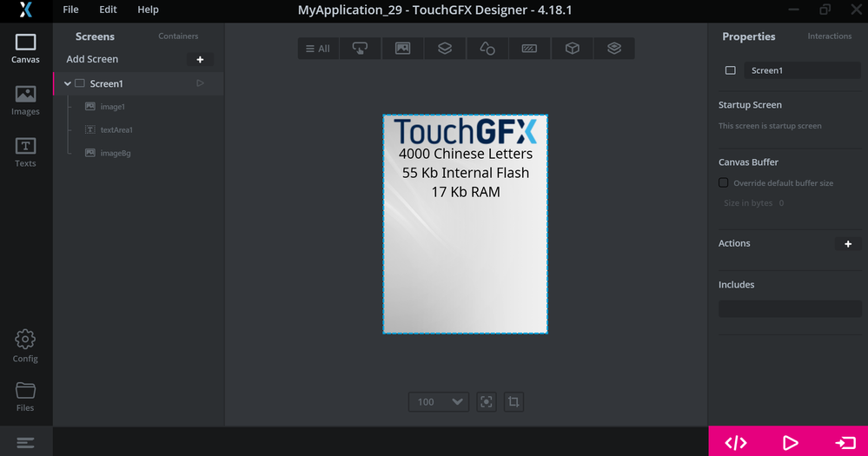This screenshot has height=456, width=868.
Task: Run simulator for Screen1 play icon
Action: (201, 83)
